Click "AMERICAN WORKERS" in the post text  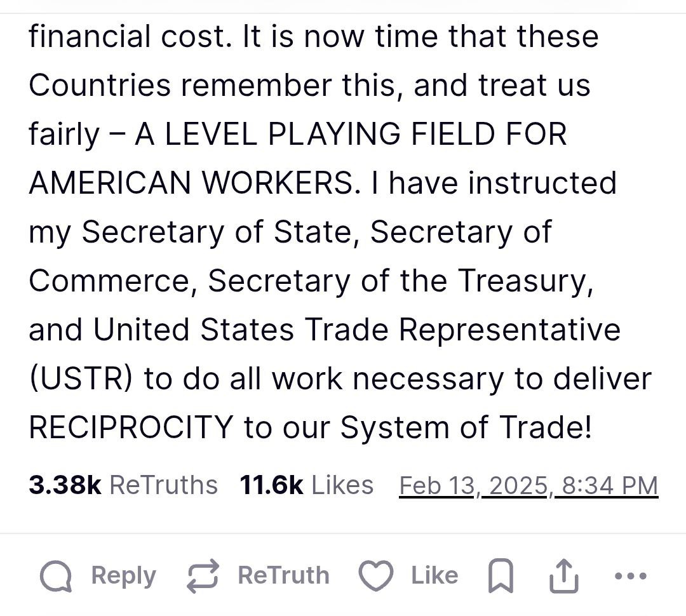click(190, 184)
